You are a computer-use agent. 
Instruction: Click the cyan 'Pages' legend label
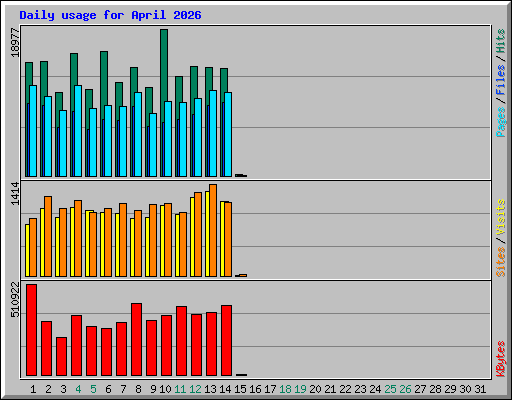(500, 122)
